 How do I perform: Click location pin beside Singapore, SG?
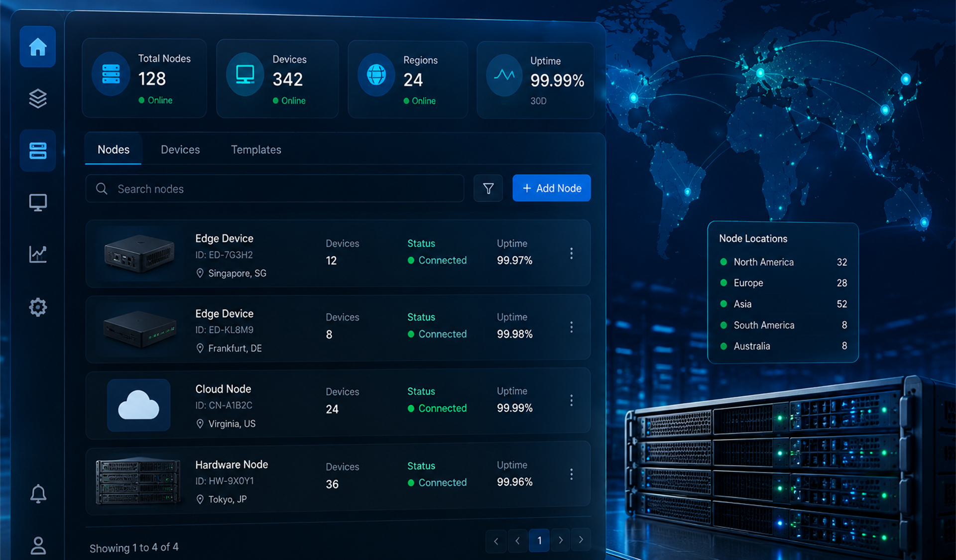click(x=200, y=273)
